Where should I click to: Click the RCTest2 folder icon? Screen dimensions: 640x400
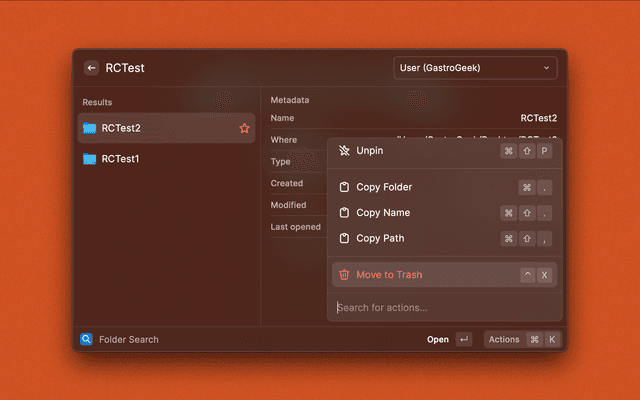point(90,128)
